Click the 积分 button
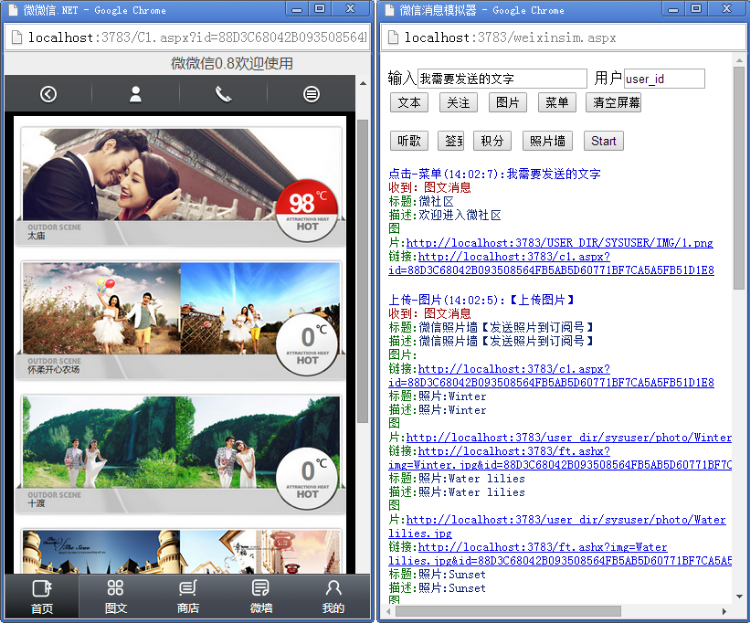Image resolution: width=750 pixels, height=623 pixels. [x=492, y=141]
